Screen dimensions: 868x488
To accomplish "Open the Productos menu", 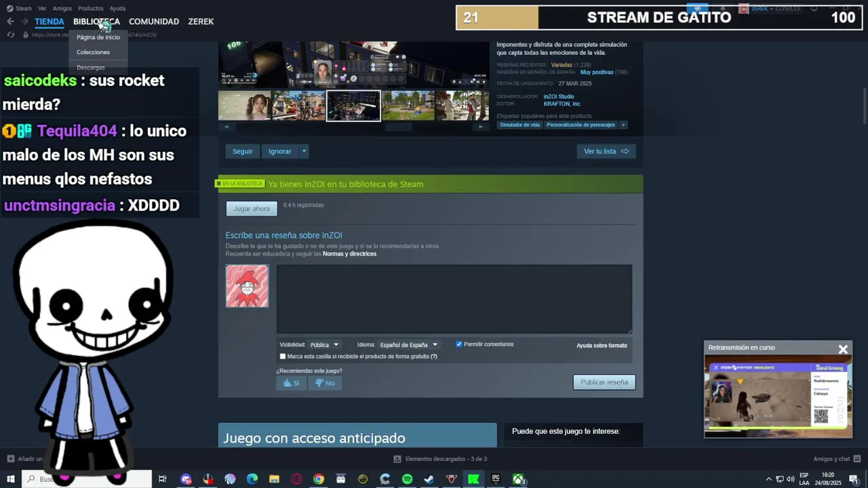I will tap(91, 8).
